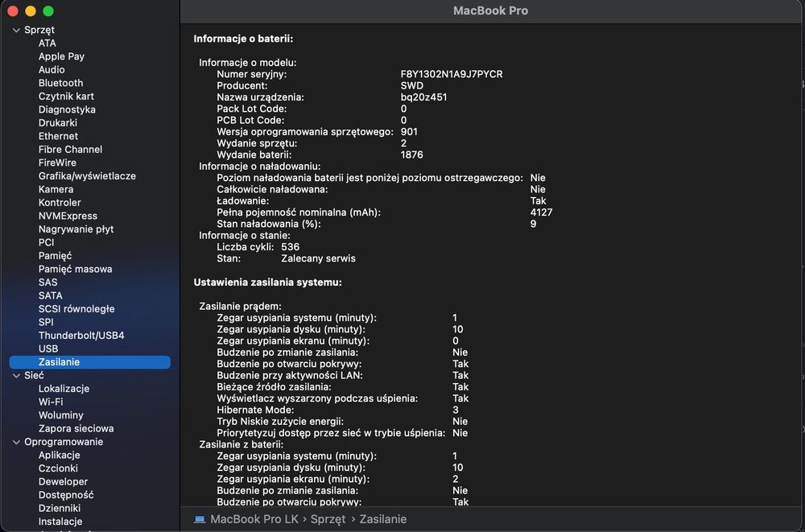This screenshot has height=532, width=805.
Task: Click the green full-screen window button
Action: [48, 11]
